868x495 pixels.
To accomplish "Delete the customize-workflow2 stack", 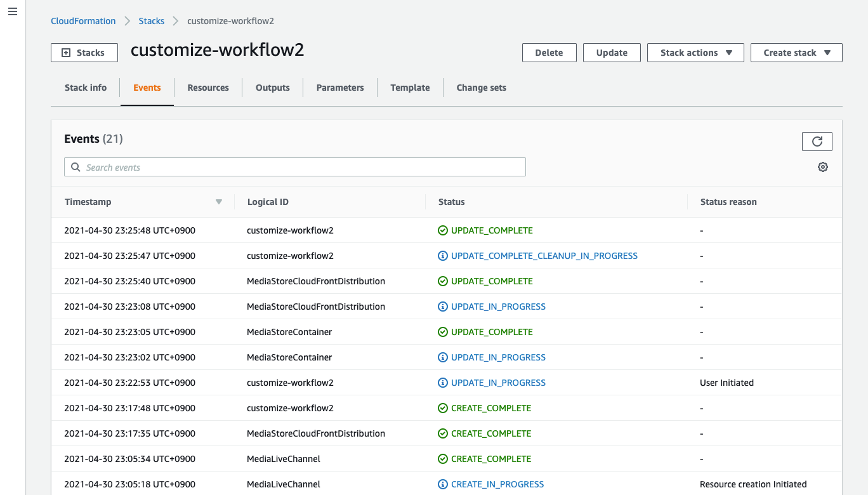I will [x=549, y=53].
